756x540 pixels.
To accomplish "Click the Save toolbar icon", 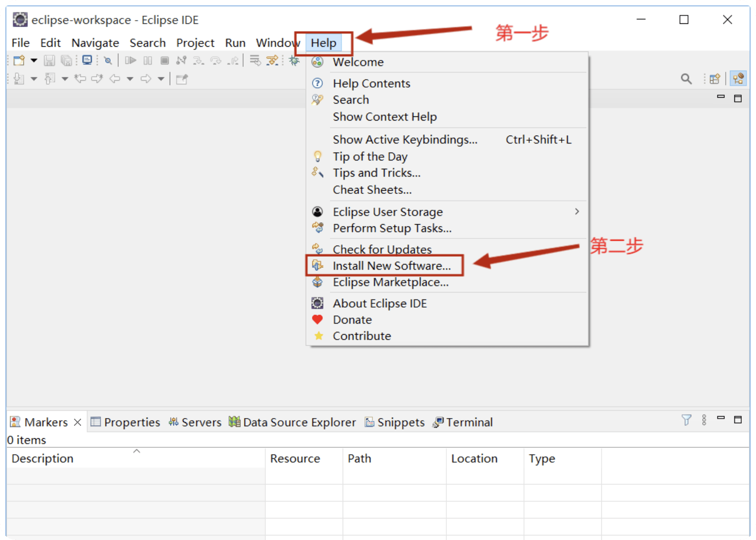I will click(x=49, y=61).
